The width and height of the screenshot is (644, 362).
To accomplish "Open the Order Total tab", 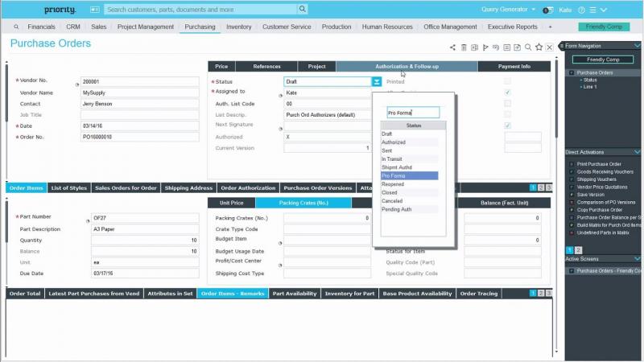I will pyautogui.click(x=25, y=294).
